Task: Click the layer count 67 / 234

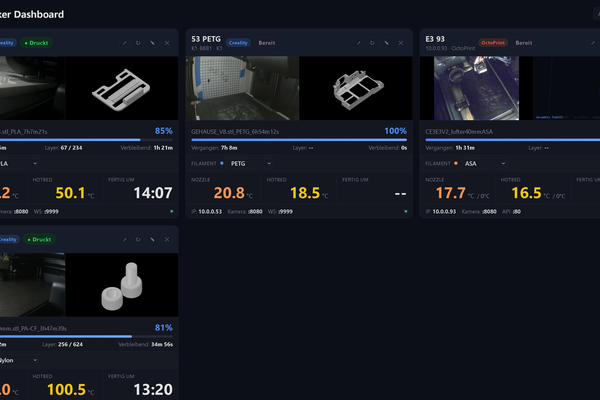Action: pos(71,148)
